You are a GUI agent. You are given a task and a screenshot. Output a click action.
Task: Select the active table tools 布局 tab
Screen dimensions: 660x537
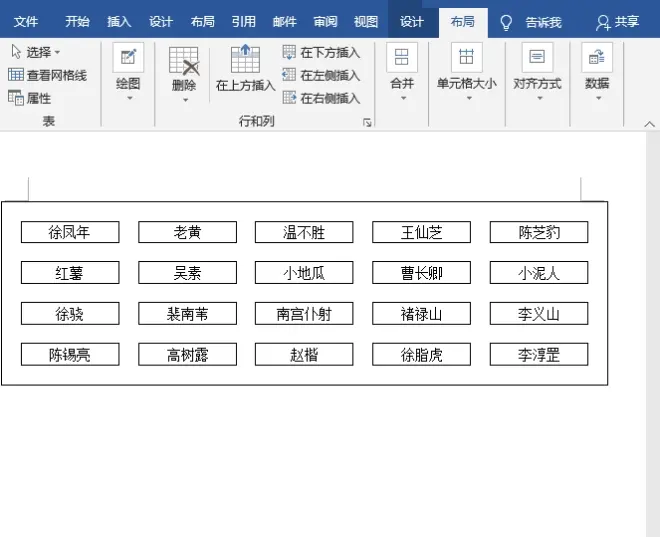pos(463,22)
